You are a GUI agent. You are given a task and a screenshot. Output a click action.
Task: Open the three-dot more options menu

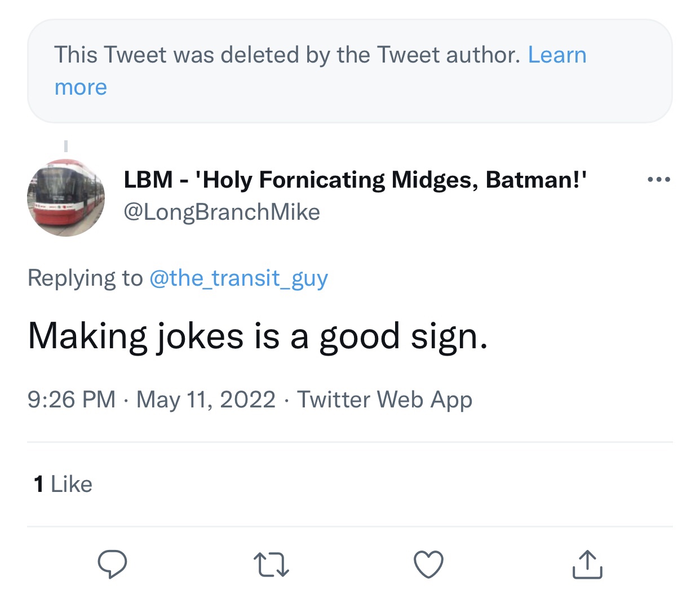pos(659,180)
